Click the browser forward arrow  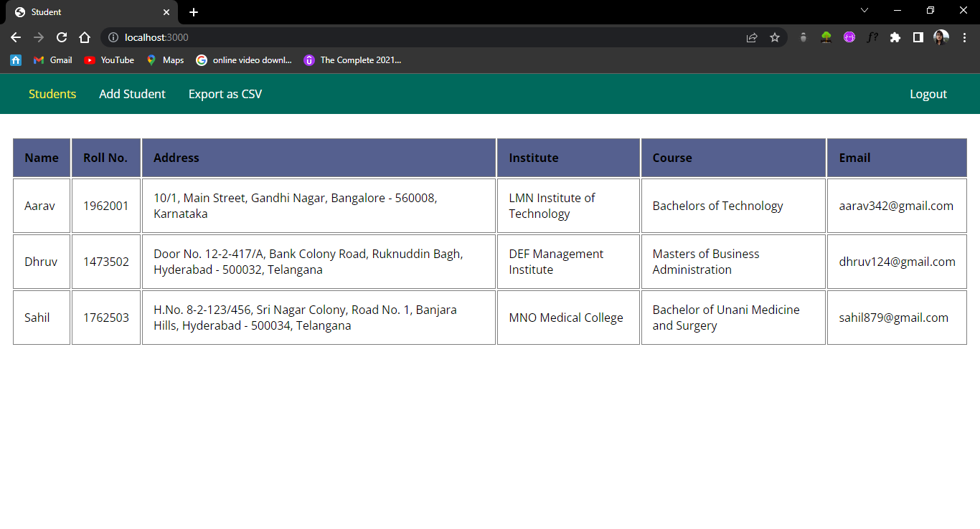[39, 37]
